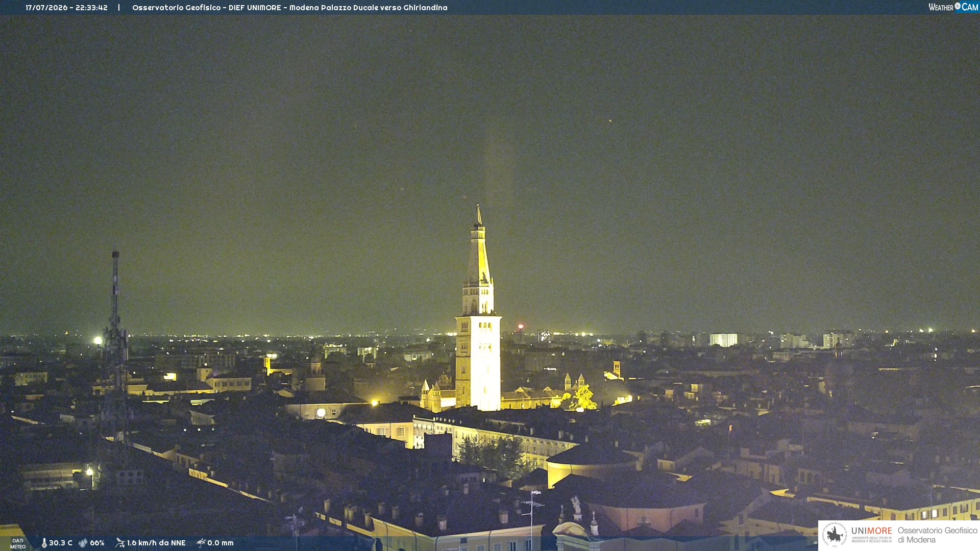Viewport: 980px width, 551px height.
Task: Select the timestamp 17/07/2026 - 22:33:42
Action: click(x=66, y=8)
